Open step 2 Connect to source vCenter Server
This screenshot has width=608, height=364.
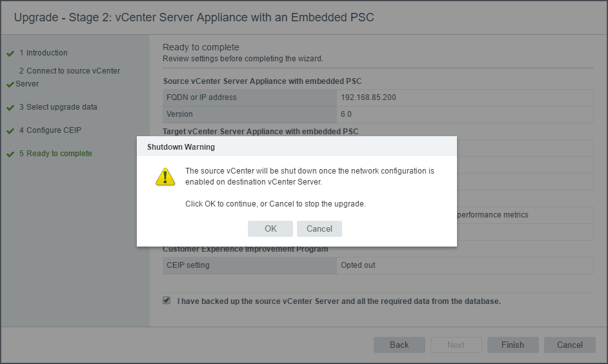pyautogui.click(x=69, y=71)
